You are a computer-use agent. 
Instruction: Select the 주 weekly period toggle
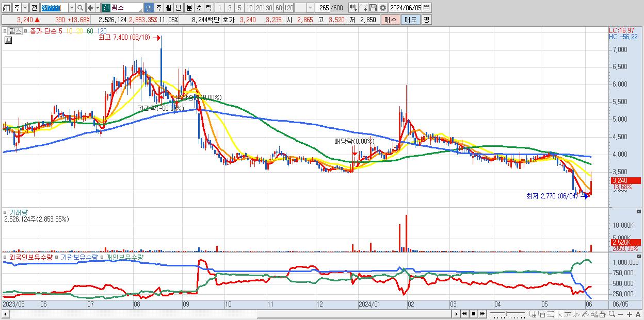pyautogui.click(x=159, y=8)
